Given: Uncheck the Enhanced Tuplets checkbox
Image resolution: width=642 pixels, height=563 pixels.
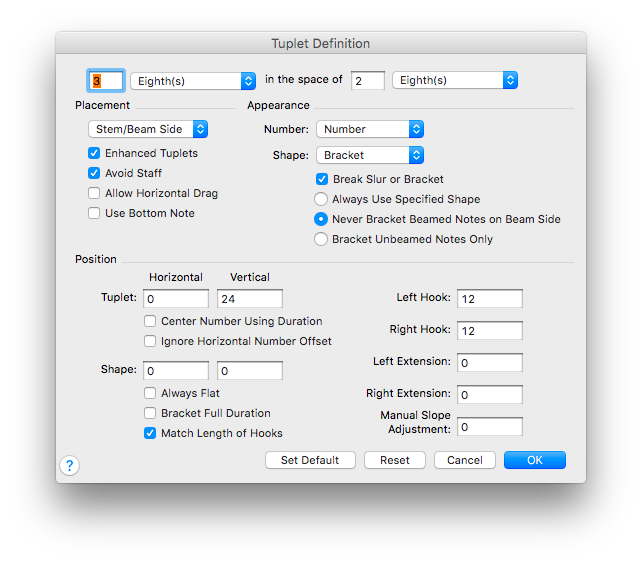Looking at the screenshot, I should pyautogui.click(x=94, y=153).
